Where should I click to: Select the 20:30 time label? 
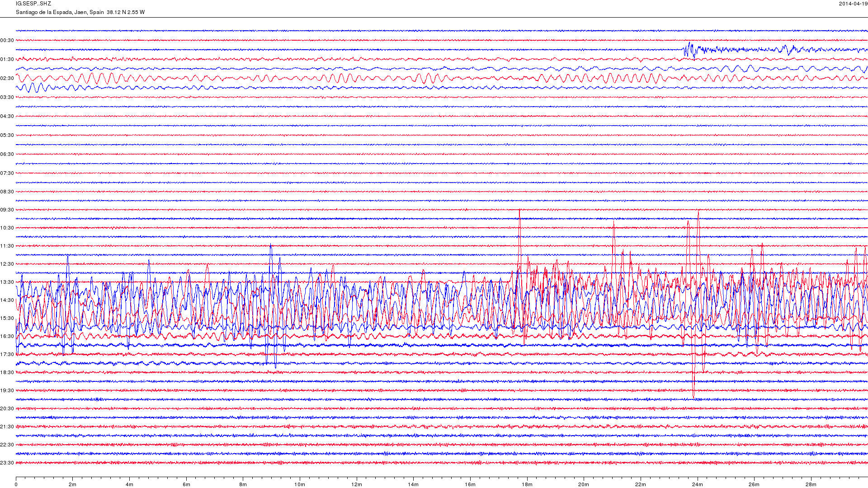point(7,409)
